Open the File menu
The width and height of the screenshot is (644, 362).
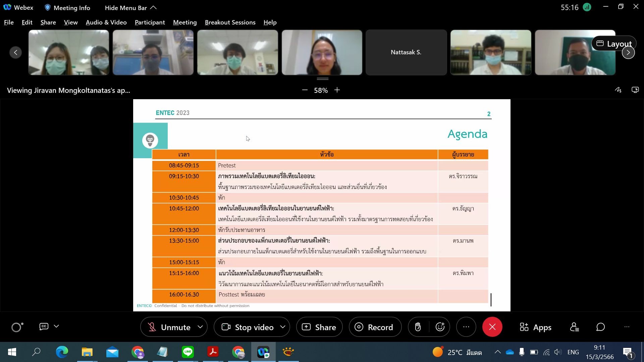(9, 22)
